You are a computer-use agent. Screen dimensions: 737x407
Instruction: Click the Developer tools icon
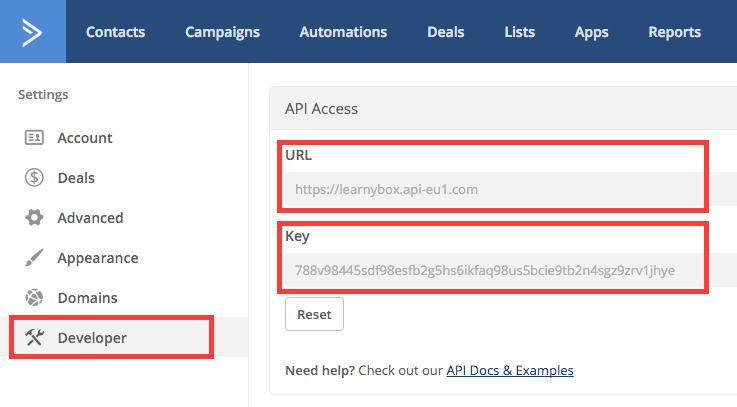point(34,337)
